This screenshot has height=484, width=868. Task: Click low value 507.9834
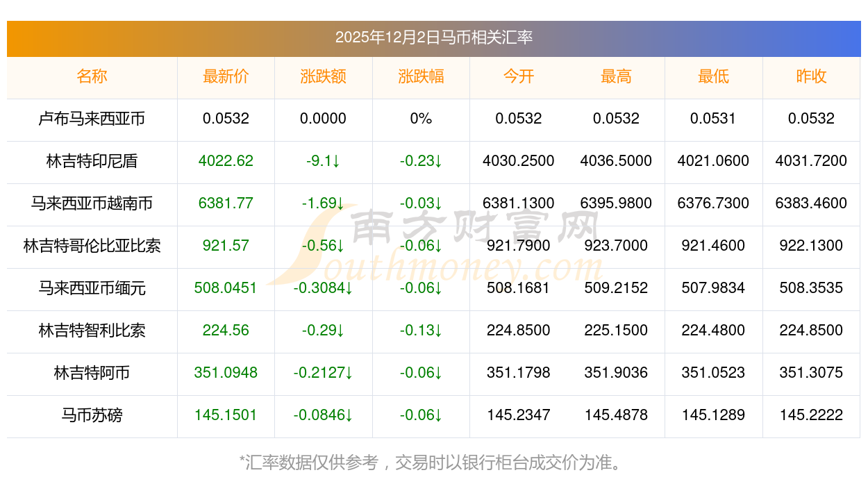(714, 288)
